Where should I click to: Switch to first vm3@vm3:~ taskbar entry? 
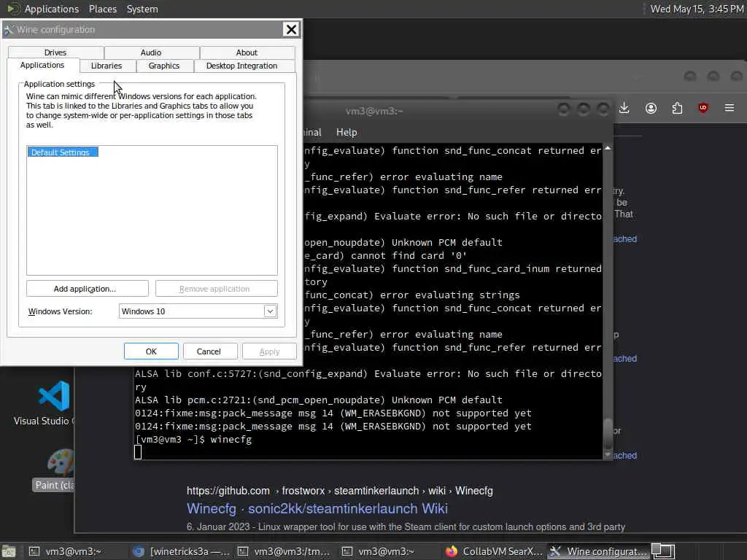click(x=66, y=551)
